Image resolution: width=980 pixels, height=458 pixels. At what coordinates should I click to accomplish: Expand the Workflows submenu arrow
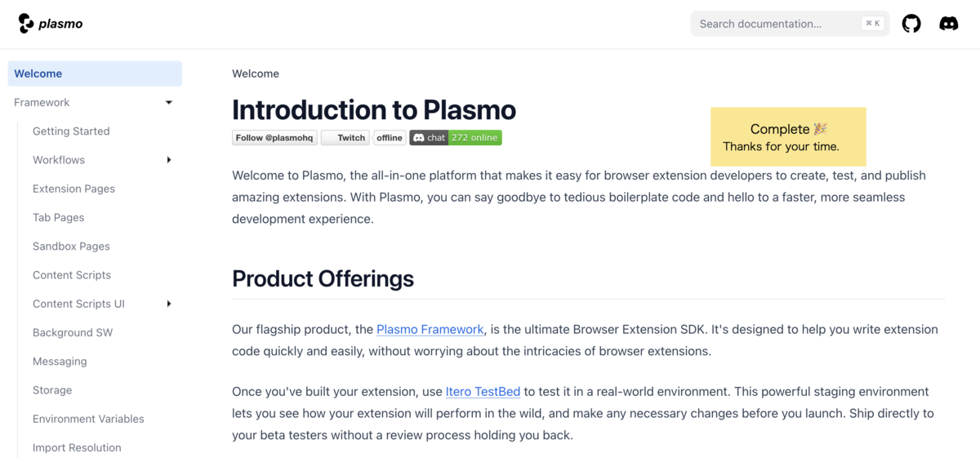[x=169, y=160]
